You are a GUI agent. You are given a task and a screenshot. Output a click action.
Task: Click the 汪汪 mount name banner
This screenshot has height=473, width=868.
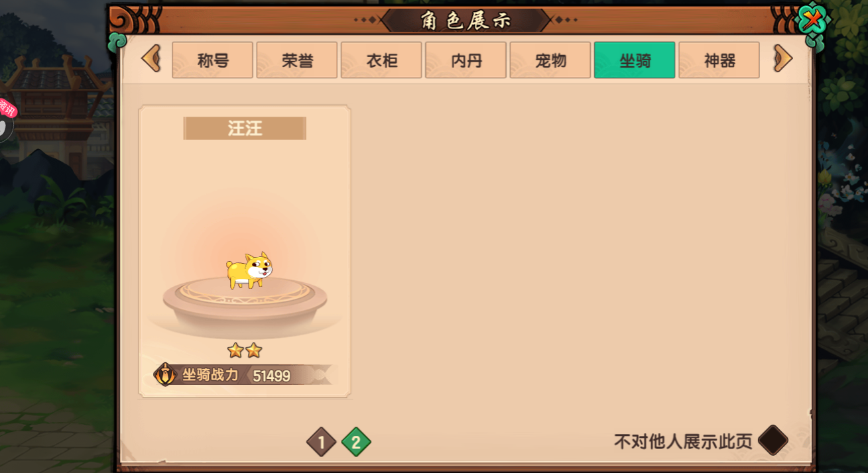(245, 129)
